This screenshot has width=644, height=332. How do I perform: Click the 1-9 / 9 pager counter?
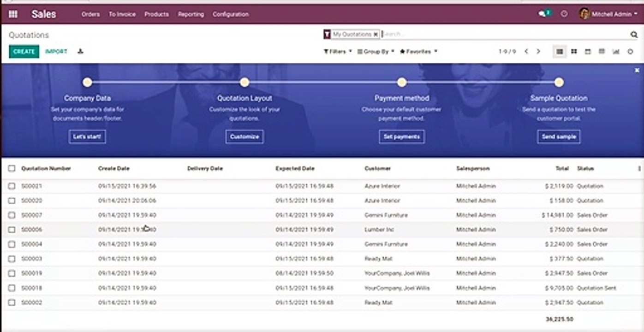pyautogui.click(x=507, y=52)
